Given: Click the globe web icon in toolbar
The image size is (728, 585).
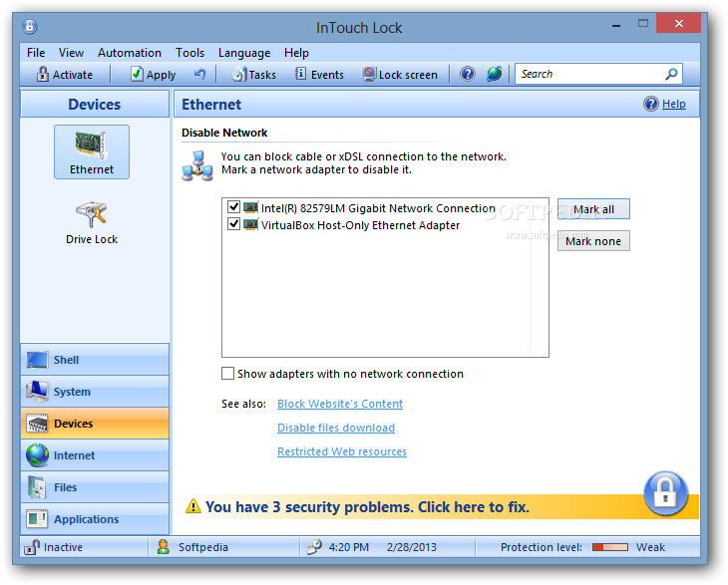Looking at the screenshot, I should (x=494, y=74).
